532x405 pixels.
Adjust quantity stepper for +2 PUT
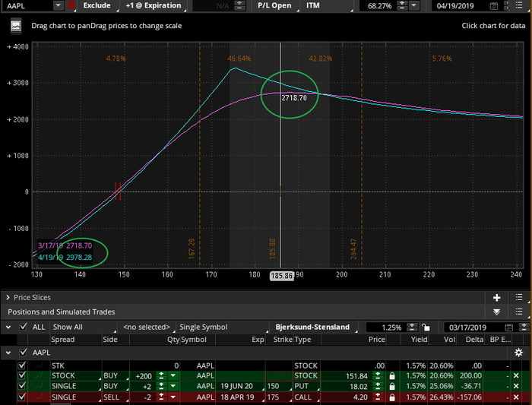tap(161, 386)
